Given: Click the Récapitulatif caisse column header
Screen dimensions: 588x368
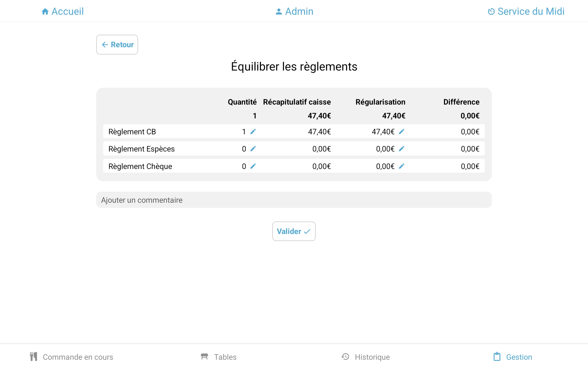Looking at the screenshot, I should (297, 102).
